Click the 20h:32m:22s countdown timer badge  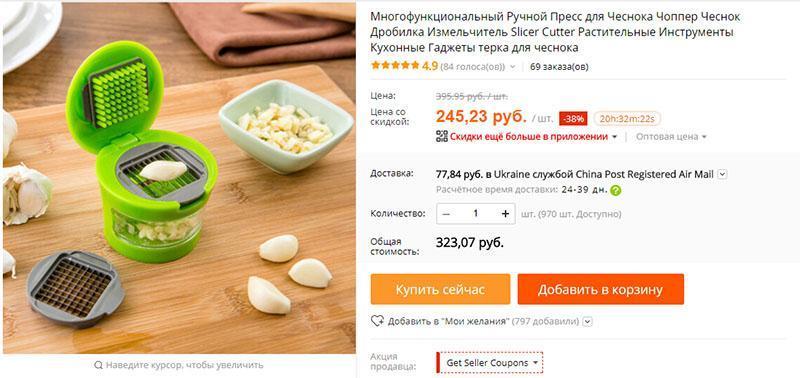(x=627, y=119)
